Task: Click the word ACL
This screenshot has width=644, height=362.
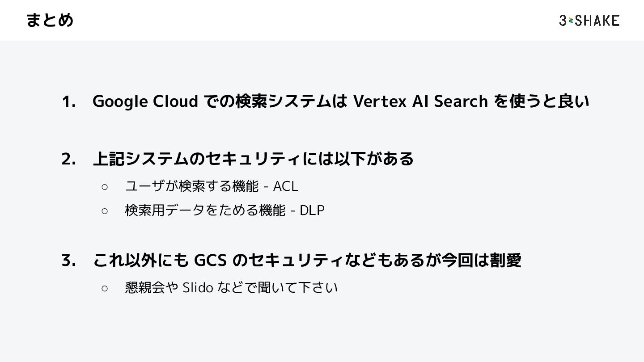Action: [x=286, y=186]
